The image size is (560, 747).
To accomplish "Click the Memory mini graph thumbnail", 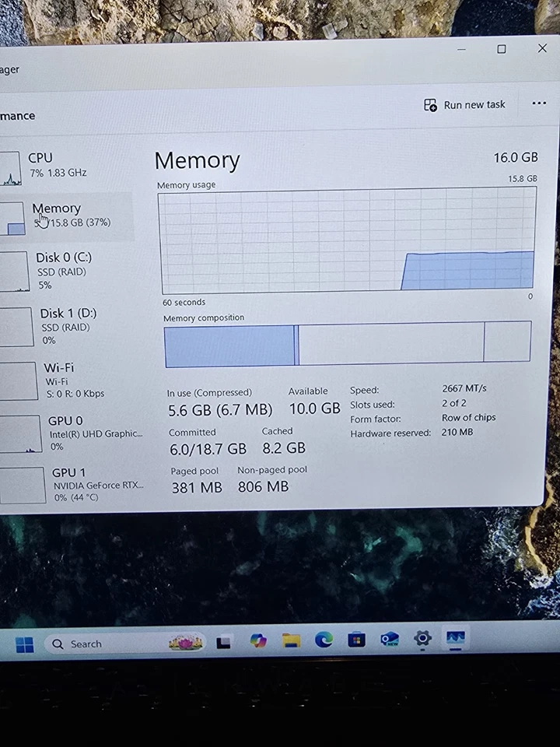I will coord(12,219).
